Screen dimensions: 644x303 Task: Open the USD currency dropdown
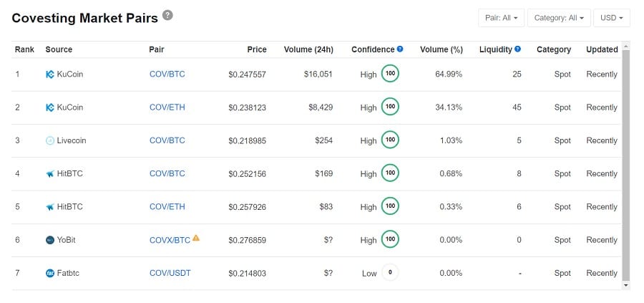point(611,18)
